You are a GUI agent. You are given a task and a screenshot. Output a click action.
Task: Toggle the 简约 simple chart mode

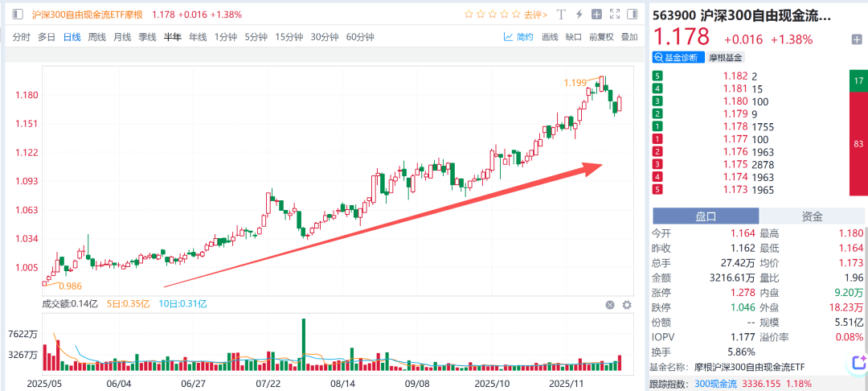[518, 37]
